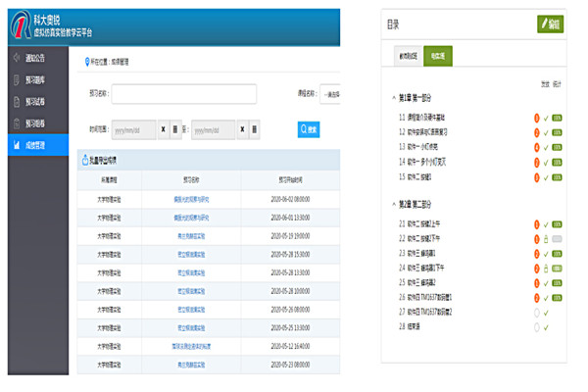Switch to the grey left tab under 目录
588x392 pixels.
408,56
